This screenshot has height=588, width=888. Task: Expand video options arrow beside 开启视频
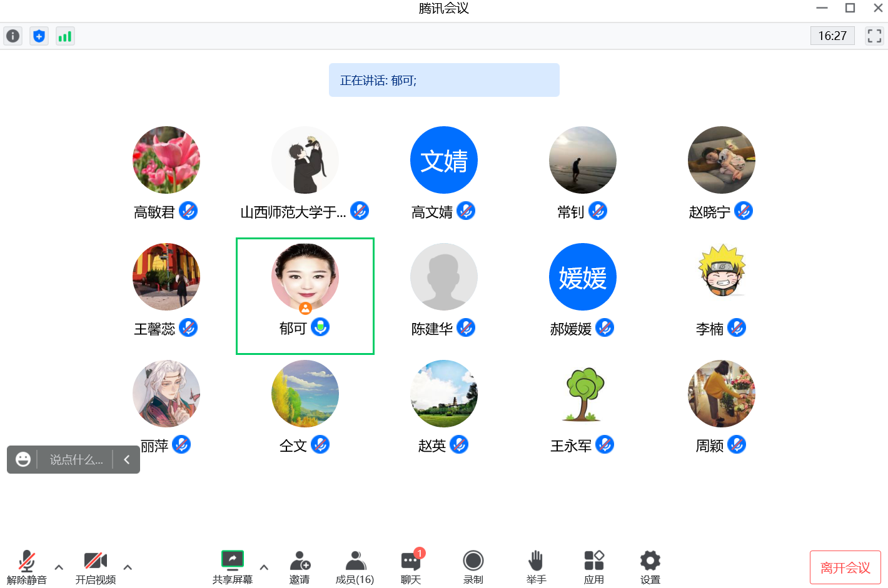128,567
